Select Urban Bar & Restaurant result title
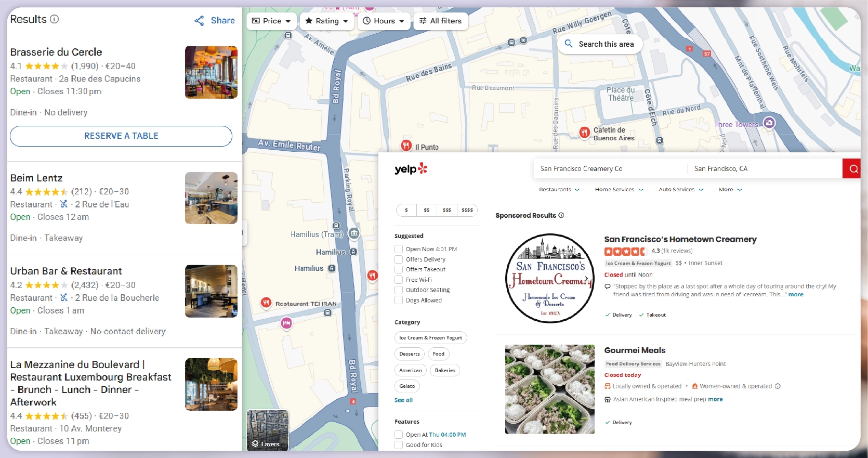Image resolution: width=868 pixels, height=458 pixels. pos(66,271)
